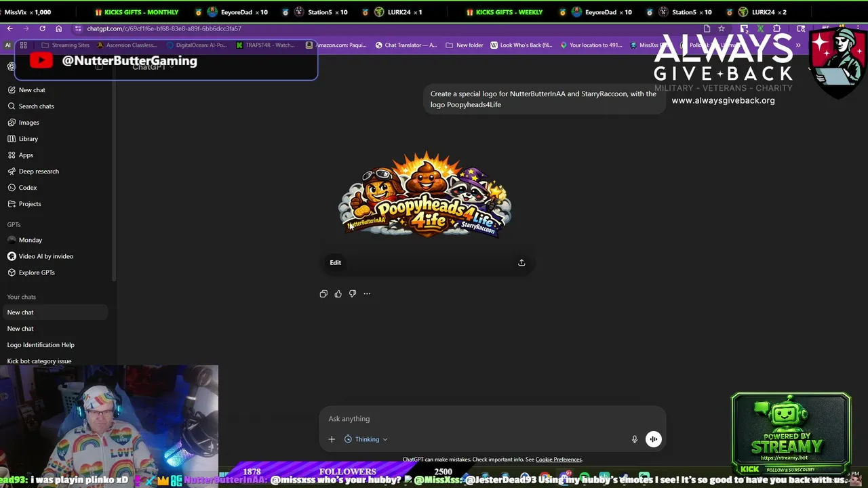Click the Edit button on the image

click(336, 262)
